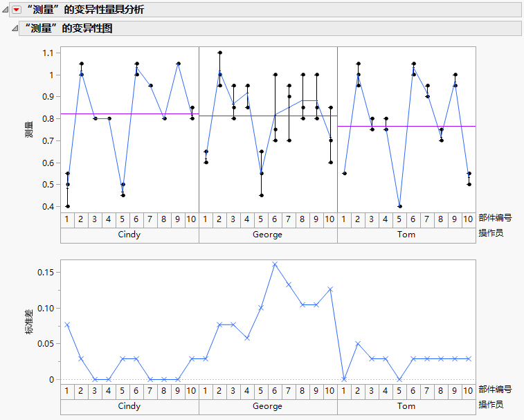Click the "测量"的变异性图 section title
524x420 pixels.
point(69,28)
